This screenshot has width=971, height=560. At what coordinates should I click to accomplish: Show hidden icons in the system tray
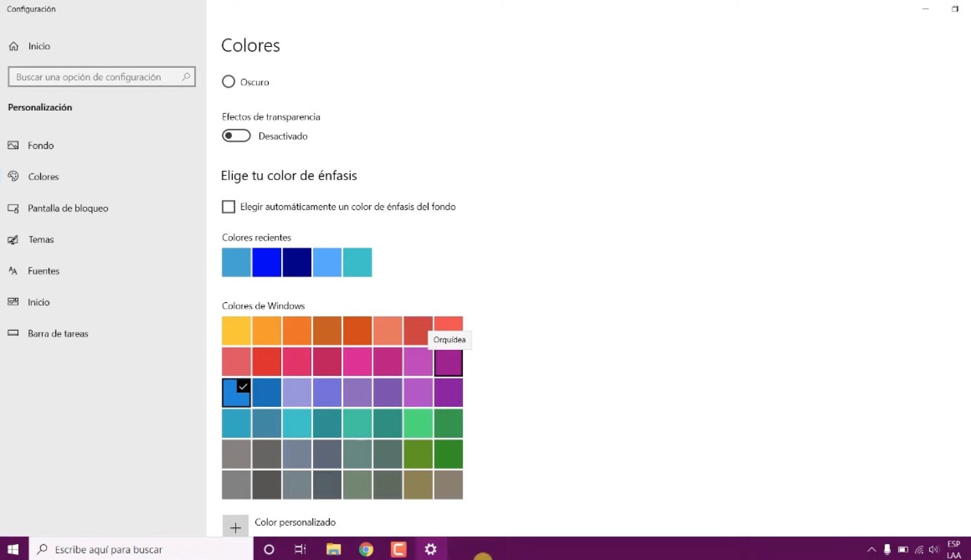(x=871, y=549)
